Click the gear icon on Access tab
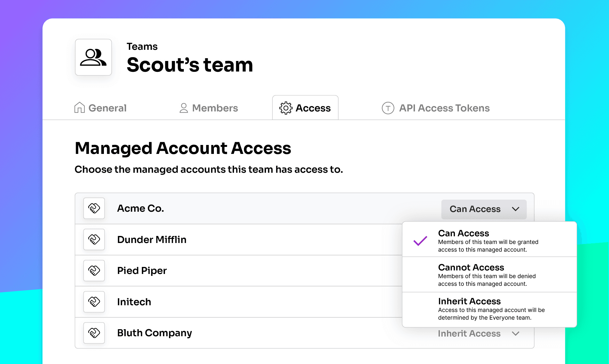Screen dimensions: 609x364 (285, 108)
